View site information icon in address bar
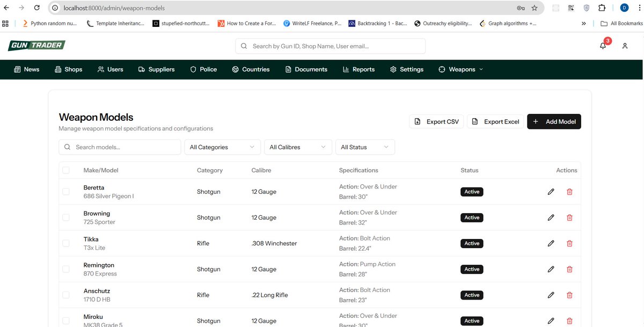Screen dimensions: 644x327 (x=55, y=8)
